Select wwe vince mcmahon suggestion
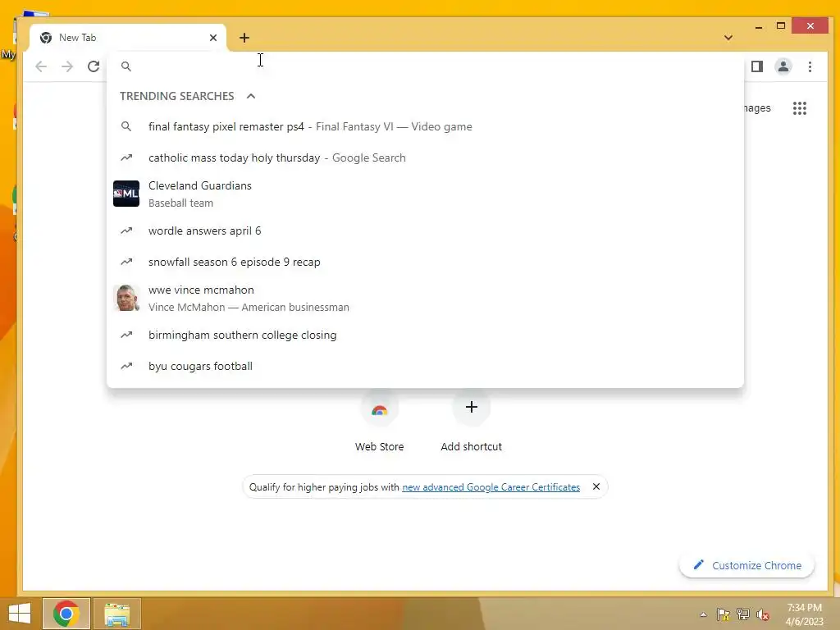This screenshot has height=630, width=840. click(x=425, y=298)
